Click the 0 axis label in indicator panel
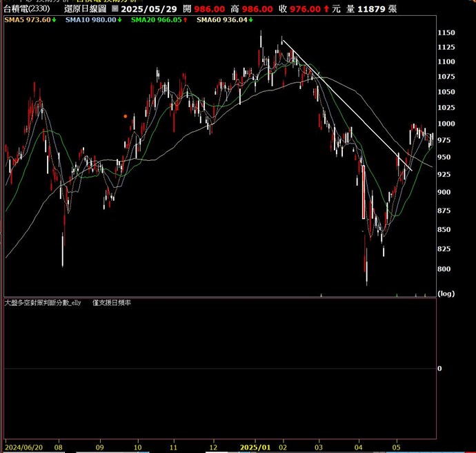 point(439,369)
